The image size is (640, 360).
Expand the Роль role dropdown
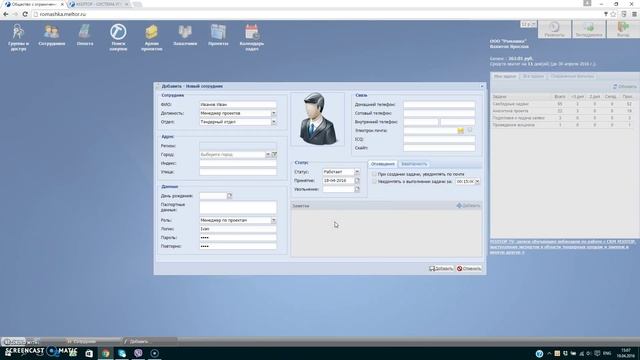pyautogui.click(x=274, y=220)
